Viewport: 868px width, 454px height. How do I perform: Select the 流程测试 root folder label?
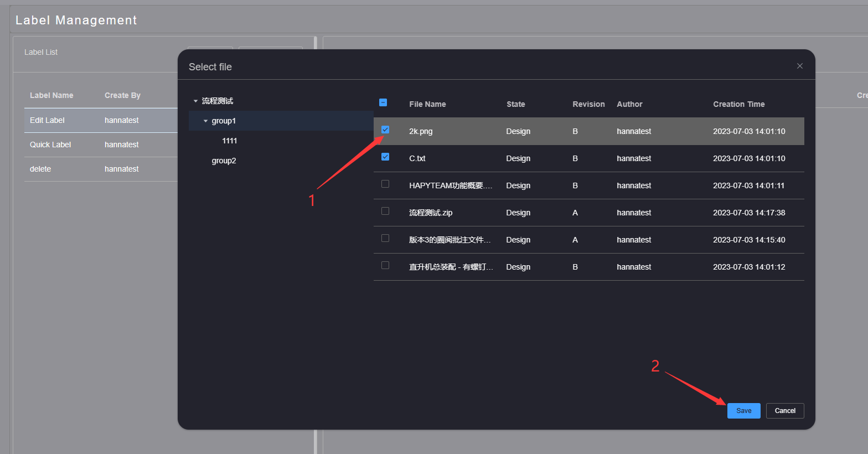(x=217, y=101)
